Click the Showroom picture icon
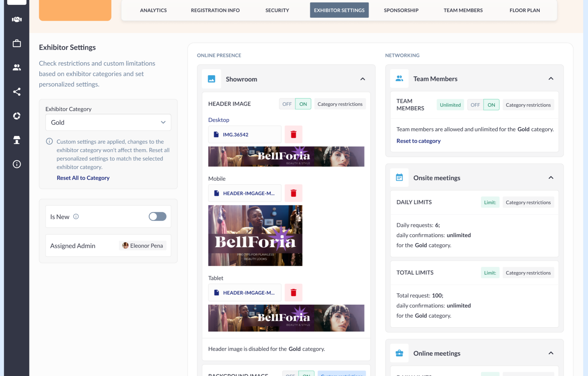This screenshot has height=376, width=588. (212, 79)
